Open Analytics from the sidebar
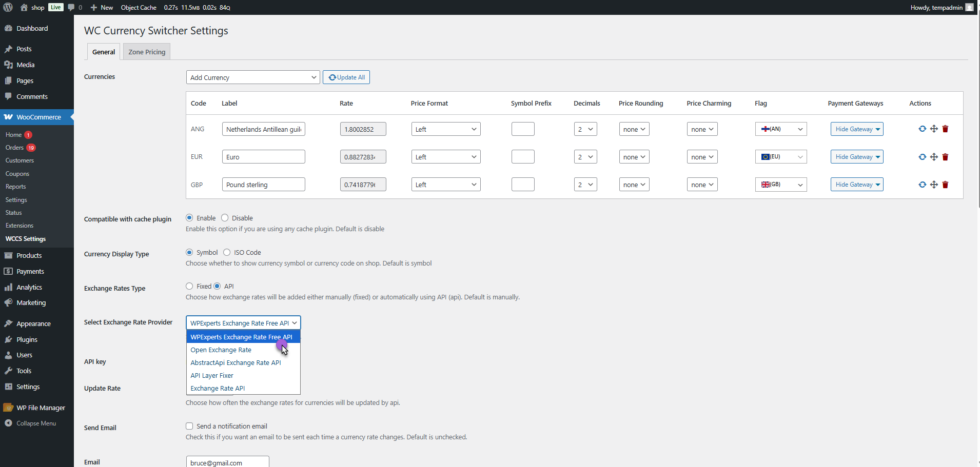Image resolution: width=980 pixels, height=467 pixels. [28, 287]
